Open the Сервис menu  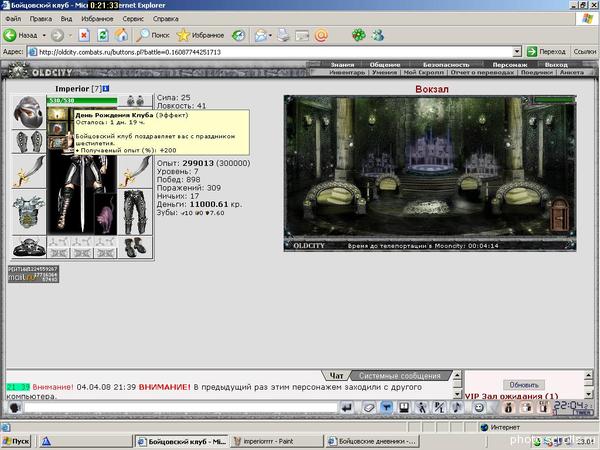click(x=133, y=19)
